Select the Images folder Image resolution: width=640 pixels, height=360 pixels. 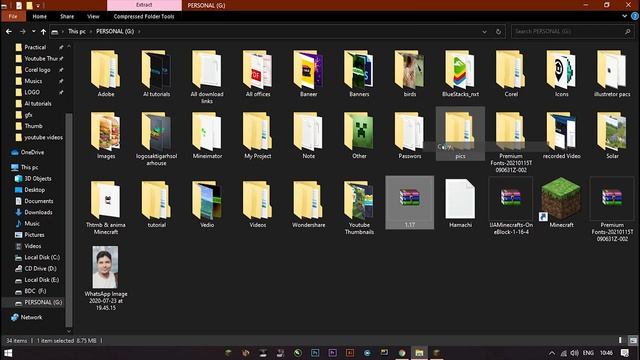pyautogui.click(x=106, y=136)
